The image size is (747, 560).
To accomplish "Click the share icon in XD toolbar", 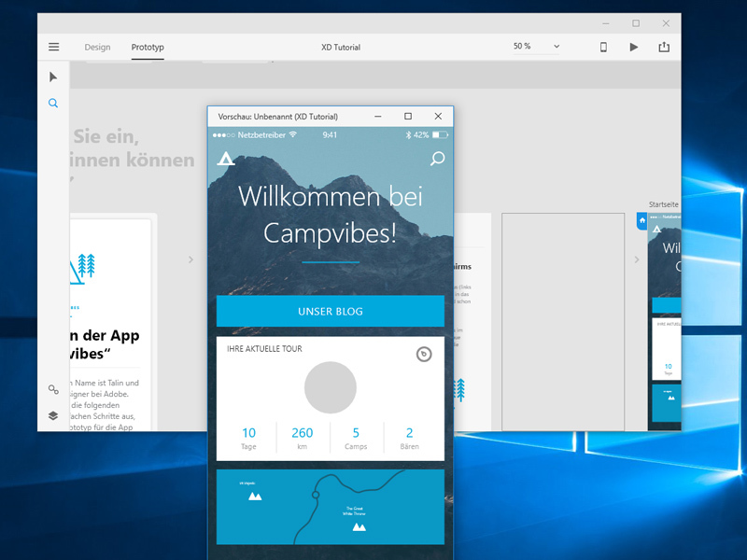I will (x=664, y=47).
